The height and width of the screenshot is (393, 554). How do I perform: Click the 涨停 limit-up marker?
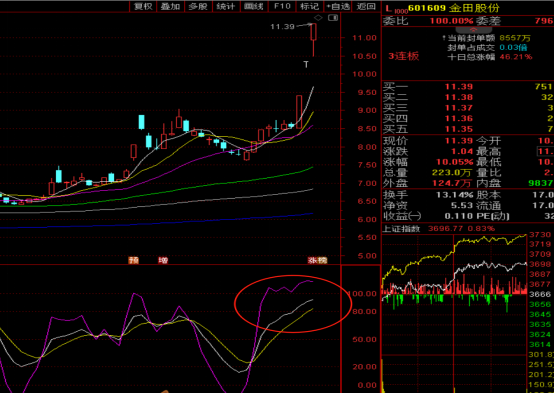[x=318, y=260]
